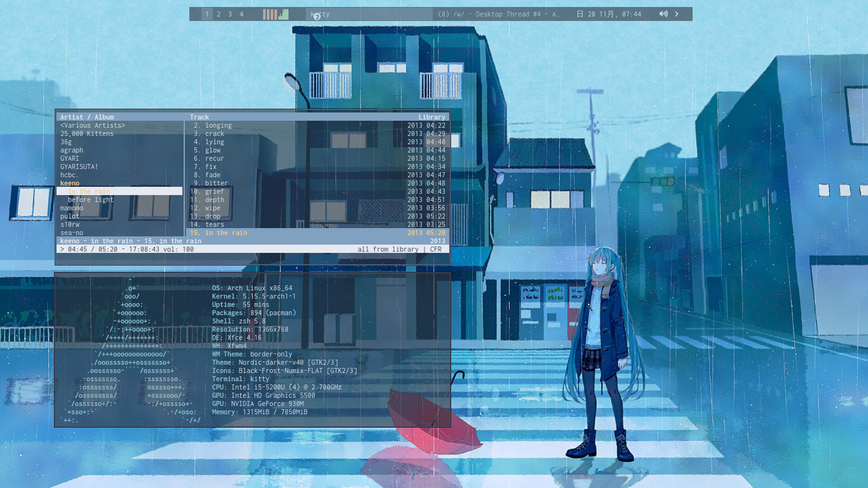Image resolution: width=868 pixels, height=488 pixels.
Task: Click the 'Theme: Nordic-darker-v40' line
Action: [x=275, y=362]
